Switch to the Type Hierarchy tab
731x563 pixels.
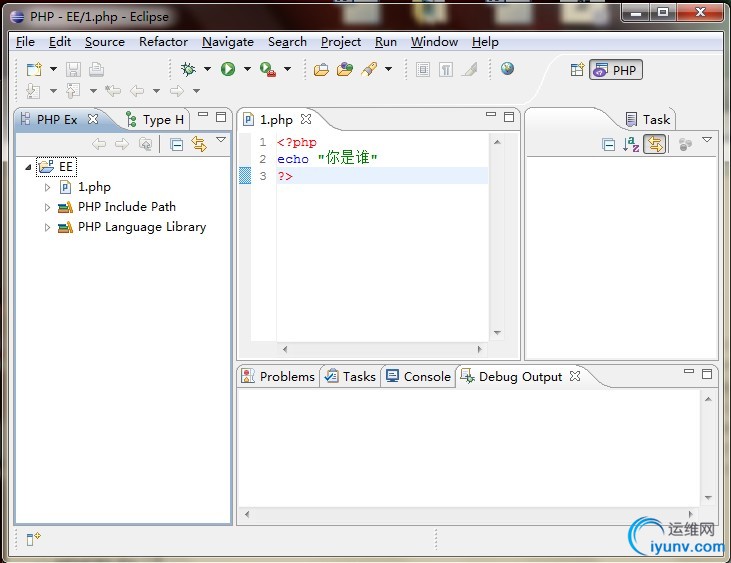point(156,120)
